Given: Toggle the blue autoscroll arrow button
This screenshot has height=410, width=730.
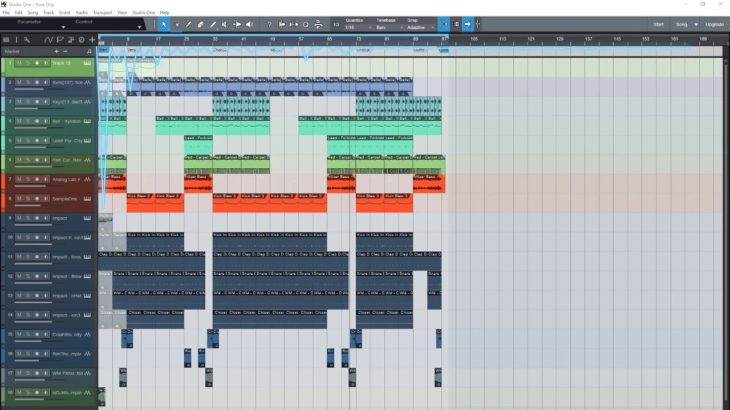Looking at the screenshot, I should [467, 24].
